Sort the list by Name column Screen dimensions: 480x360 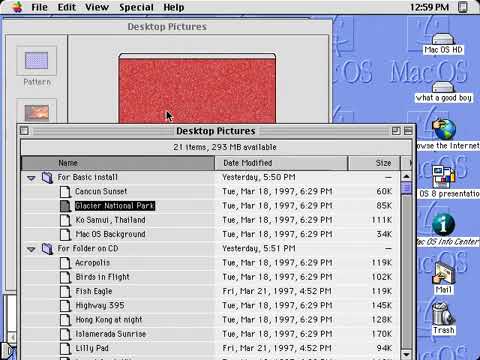tap(118, 163)
